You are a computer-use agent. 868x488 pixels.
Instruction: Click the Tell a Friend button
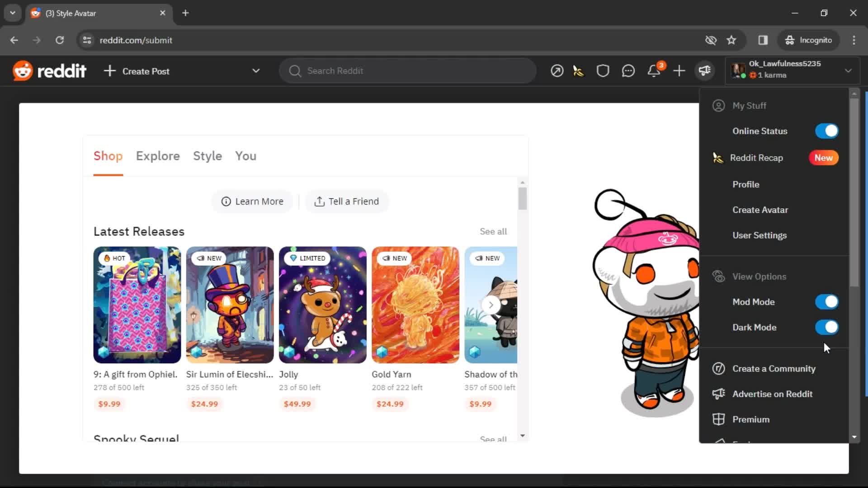click(347, 201)
